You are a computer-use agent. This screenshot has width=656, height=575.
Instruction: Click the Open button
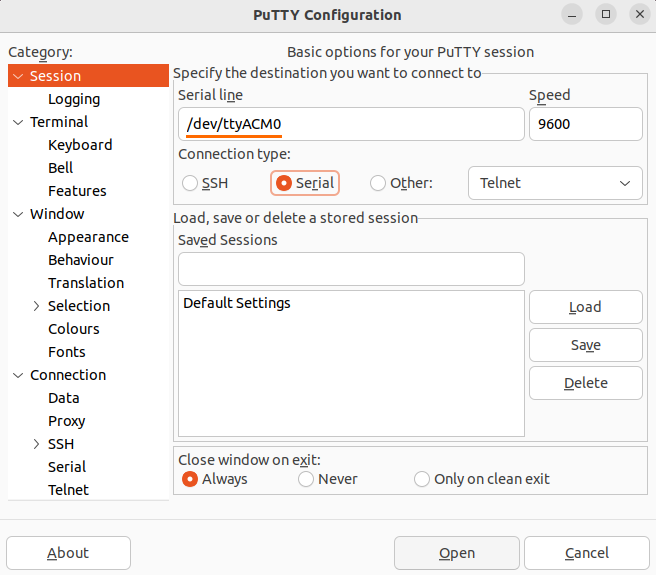click(x=457, y=553)
